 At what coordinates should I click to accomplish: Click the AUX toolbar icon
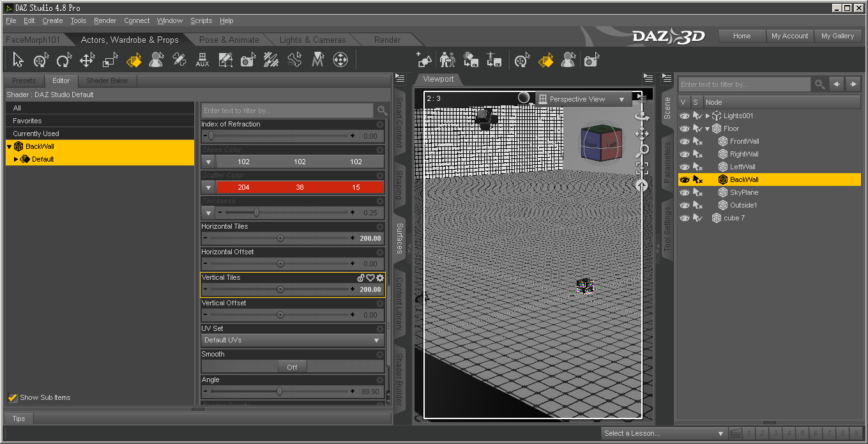point(202,61)
